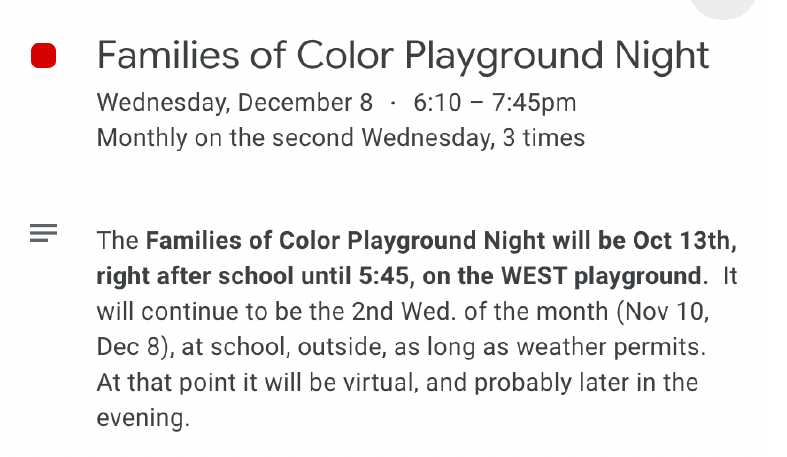
Task: Click the 'Wednesday, December 8' date text
Action: coord(235,103)
